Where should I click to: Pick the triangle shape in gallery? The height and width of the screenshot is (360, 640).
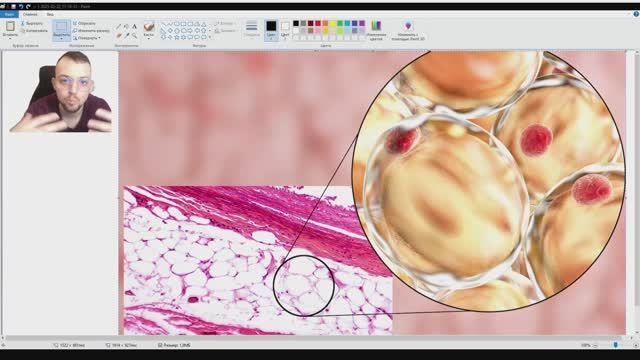[x=204, y=24]
